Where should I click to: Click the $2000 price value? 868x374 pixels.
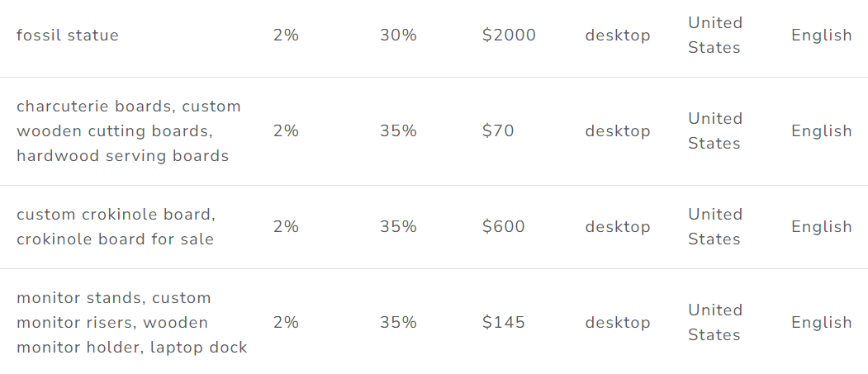[x=509, y=36]
